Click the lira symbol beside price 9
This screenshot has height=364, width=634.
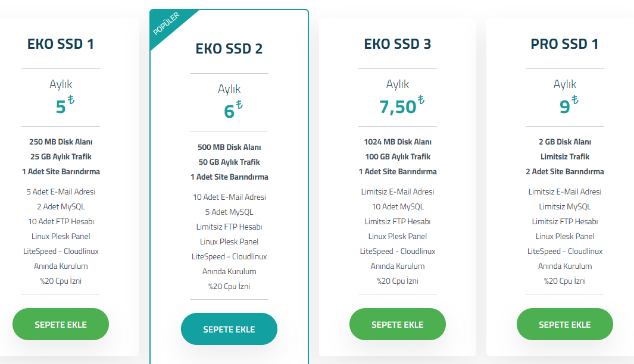click(x=575, y=99)
